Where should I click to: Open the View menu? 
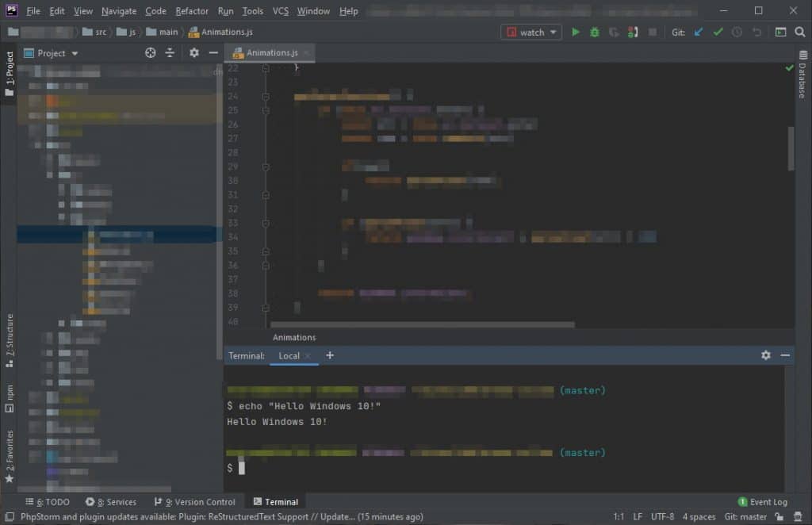coord(82,11)
